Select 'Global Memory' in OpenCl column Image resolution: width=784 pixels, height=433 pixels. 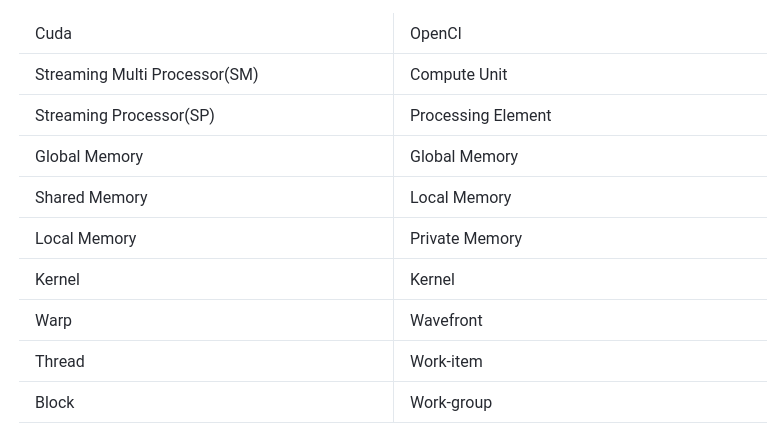point(580,156)
